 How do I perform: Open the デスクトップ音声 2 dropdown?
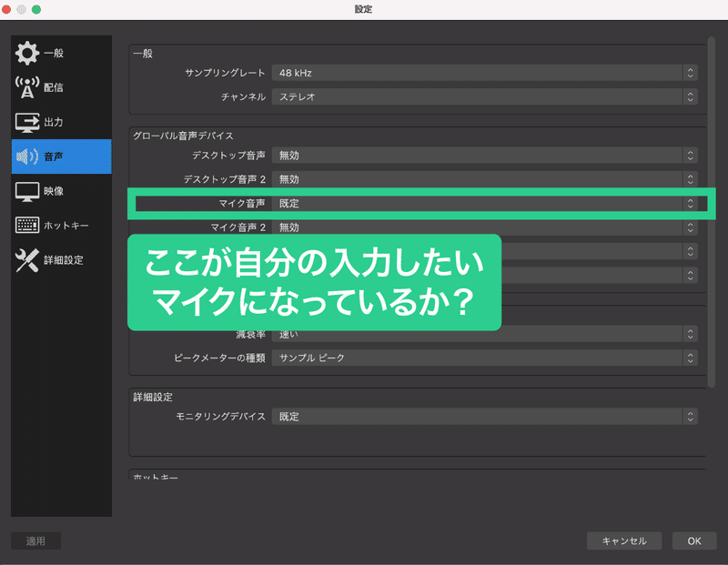click(x=485, y=179)
